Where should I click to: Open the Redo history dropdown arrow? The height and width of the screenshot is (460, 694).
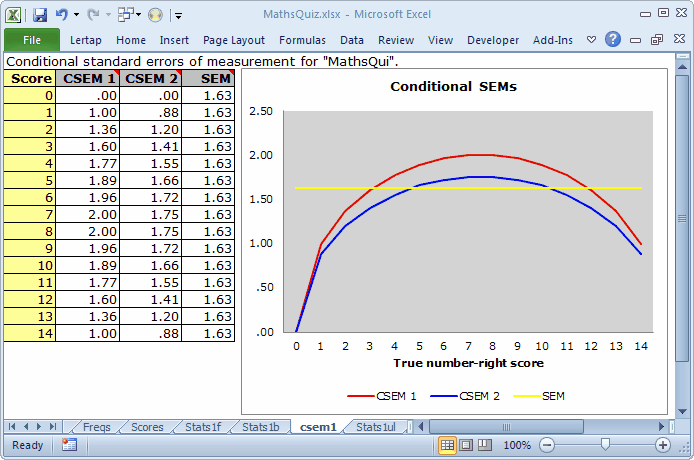click(x=108, y=15)
